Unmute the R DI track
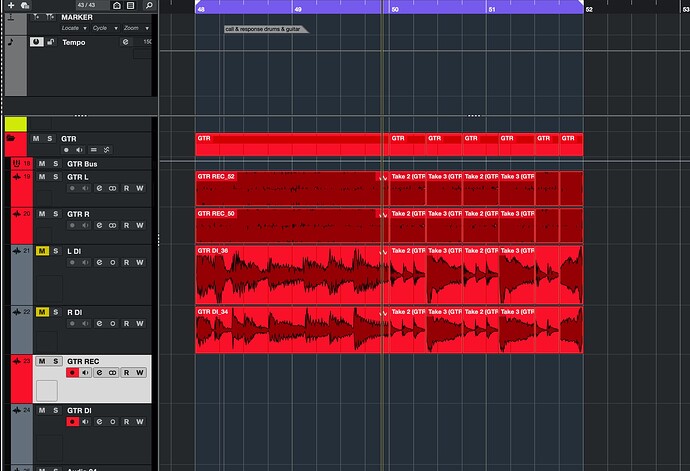The width and height of the screenshot is (690, 471). click(42, 312)
